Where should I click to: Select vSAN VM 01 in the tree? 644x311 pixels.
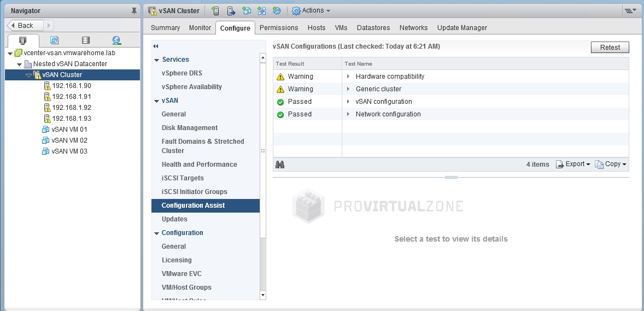pos(69,130)
